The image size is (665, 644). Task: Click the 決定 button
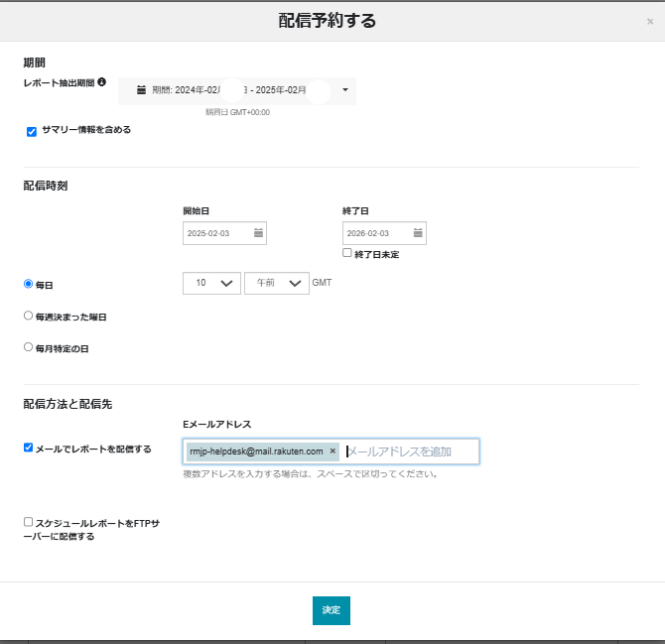click(x=332, y=610)
